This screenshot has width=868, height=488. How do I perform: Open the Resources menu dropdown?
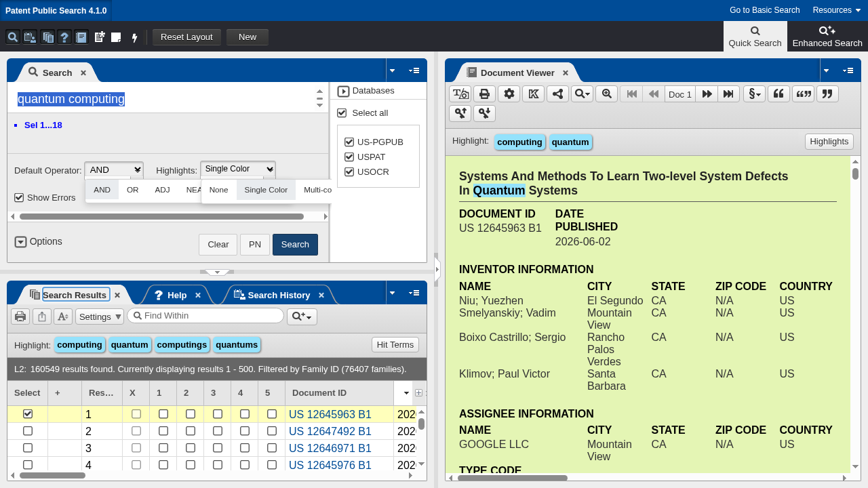pyautogui.click(x=837, y=10)
